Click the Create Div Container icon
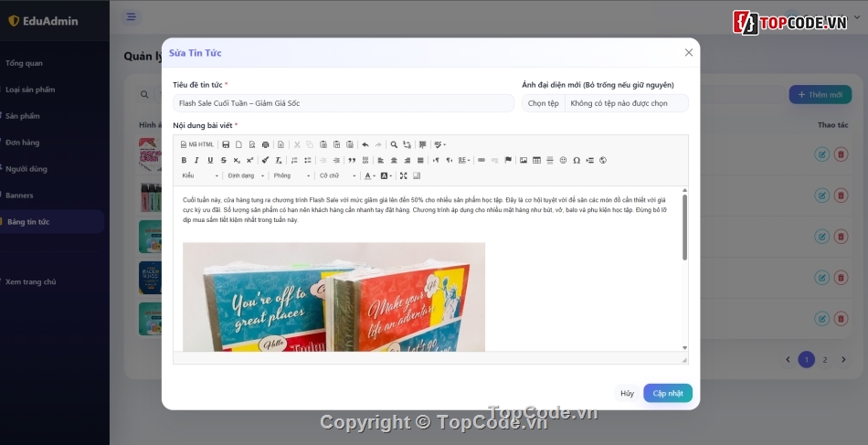868x445 pixels. point(365,160)
